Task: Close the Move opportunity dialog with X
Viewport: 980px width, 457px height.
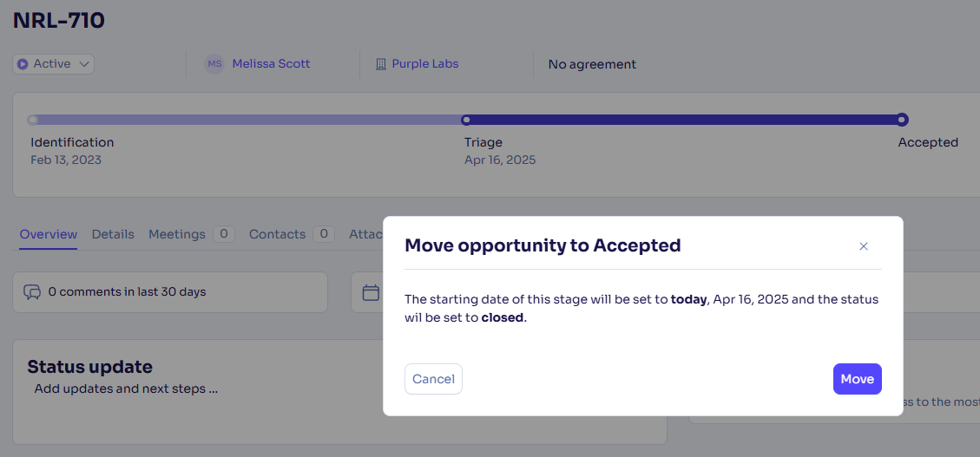Action: (x=863, y=246)
